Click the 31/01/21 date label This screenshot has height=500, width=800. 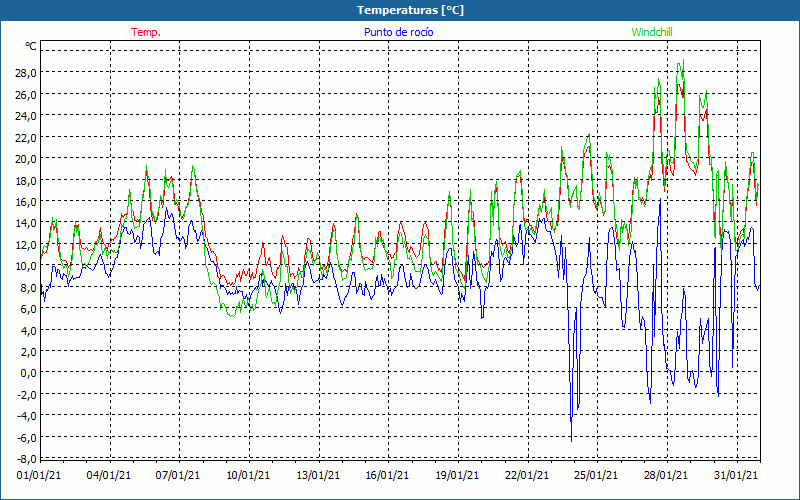click(736, 475)
